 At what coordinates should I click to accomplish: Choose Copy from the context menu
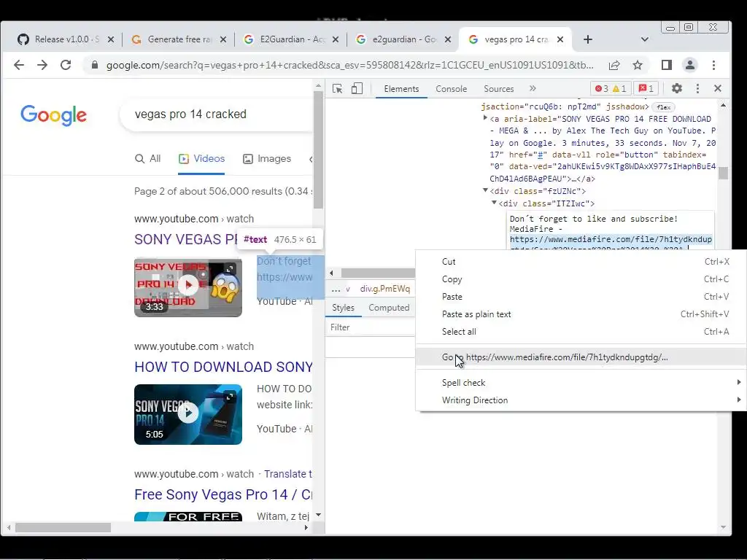tap(581, 279)
